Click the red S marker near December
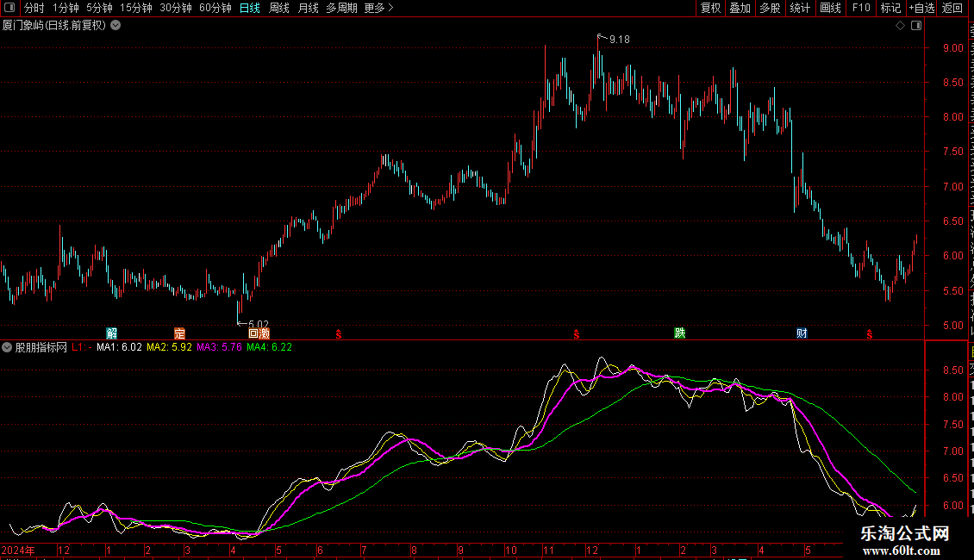 (577, 334)
